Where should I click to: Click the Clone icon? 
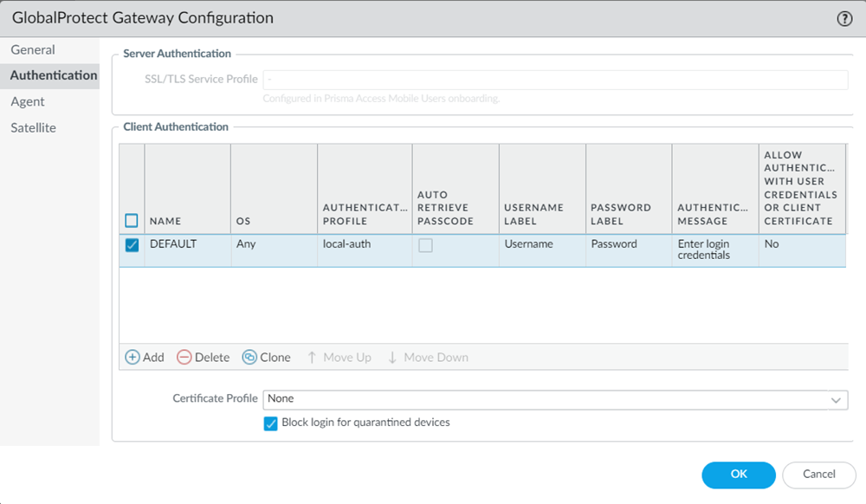pyautogui.click(x=249, y=357)
